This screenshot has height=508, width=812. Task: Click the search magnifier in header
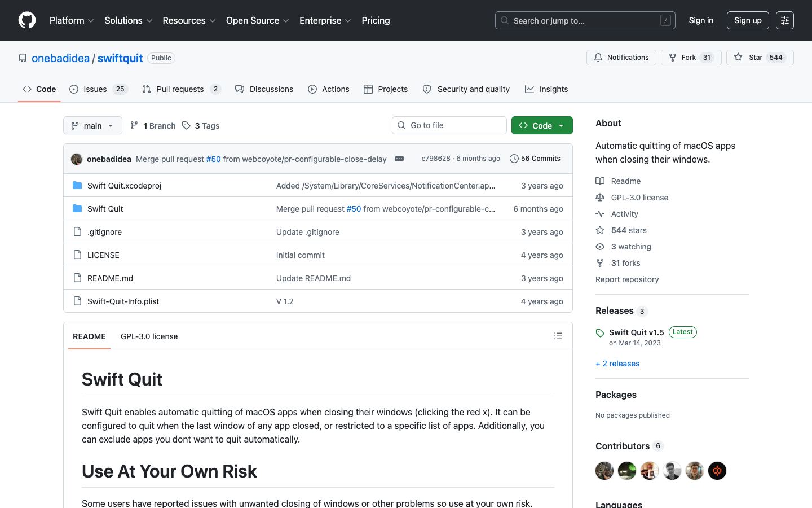click(505, 20)
